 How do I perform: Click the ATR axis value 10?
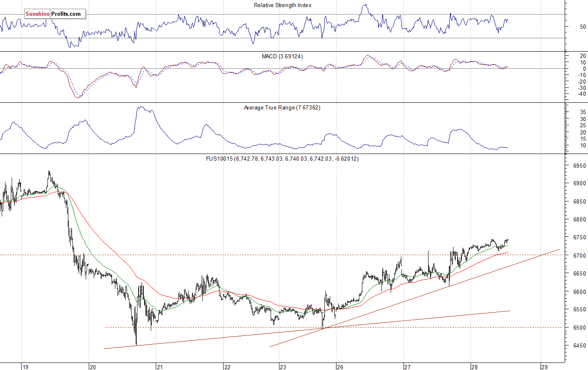pyautogui.click(x=583, y=146)
